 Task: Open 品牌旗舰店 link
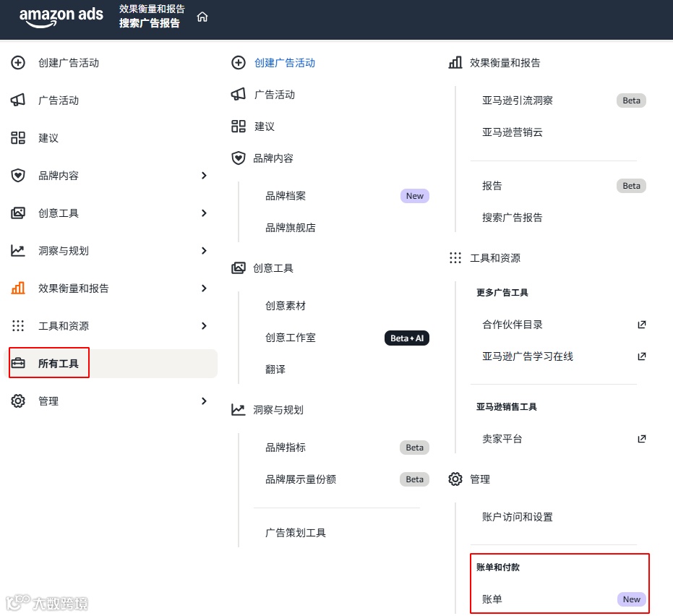(291, 228)
